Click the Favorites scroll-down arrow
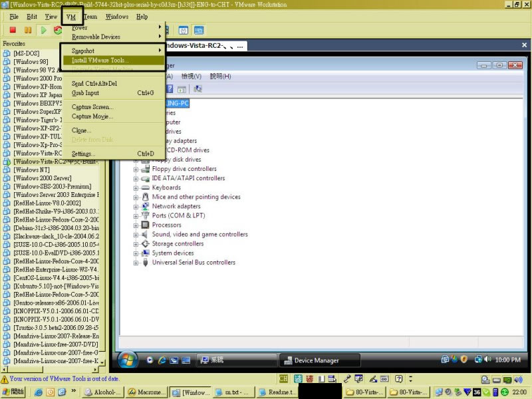532x399 pixels. point(102,362)
